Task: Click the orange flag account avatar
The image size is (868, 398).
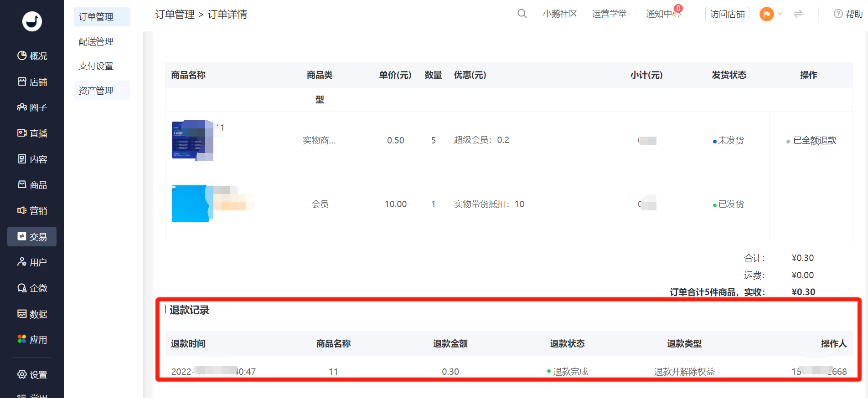Action: point(767,14)
